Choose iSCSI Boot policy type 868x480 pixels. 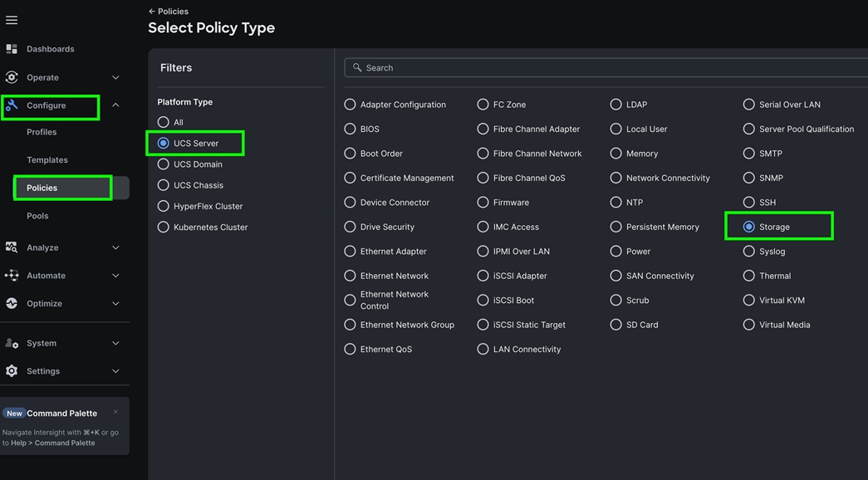coord(483,300)
